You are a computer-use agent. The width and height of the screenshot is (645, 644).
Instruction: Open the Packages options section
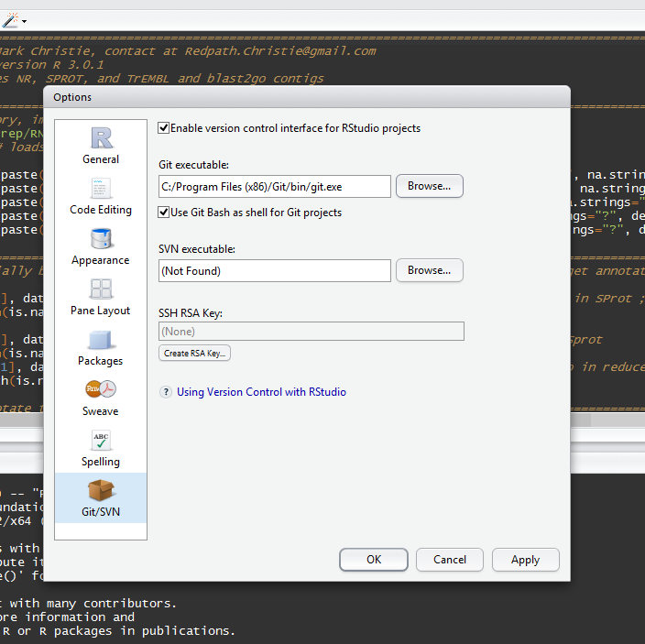coord(101,347)
